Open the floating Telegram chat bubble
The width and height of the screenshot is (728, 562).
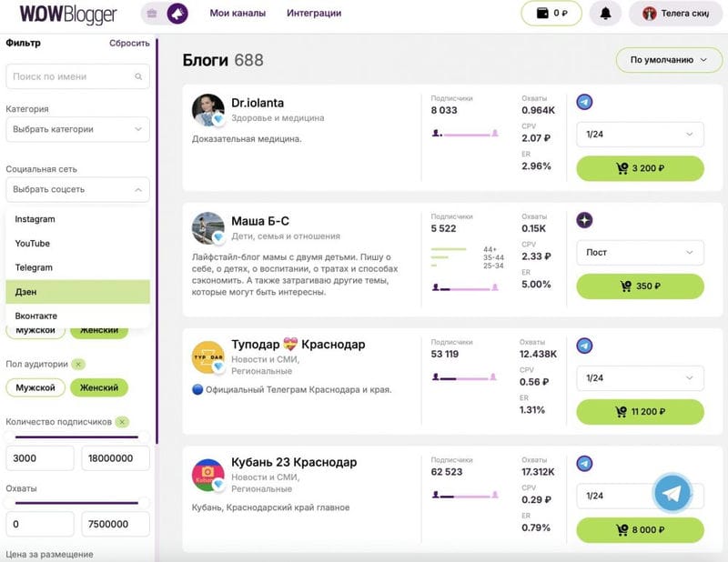(672, 494)
